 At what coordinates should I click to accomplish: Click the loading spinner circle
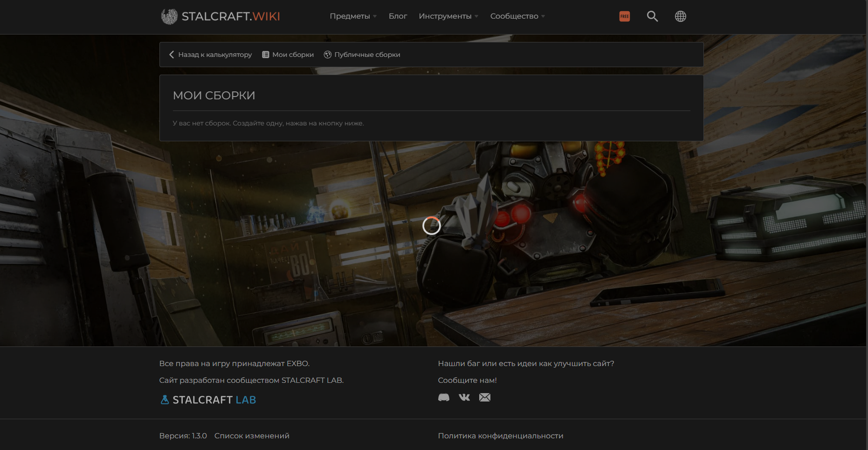[x=432, y=226]
